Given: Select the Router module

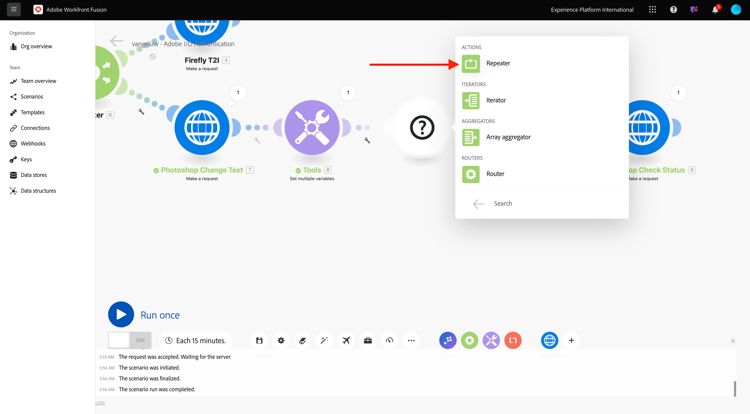Looking at the screenshot, I should 542,174.
